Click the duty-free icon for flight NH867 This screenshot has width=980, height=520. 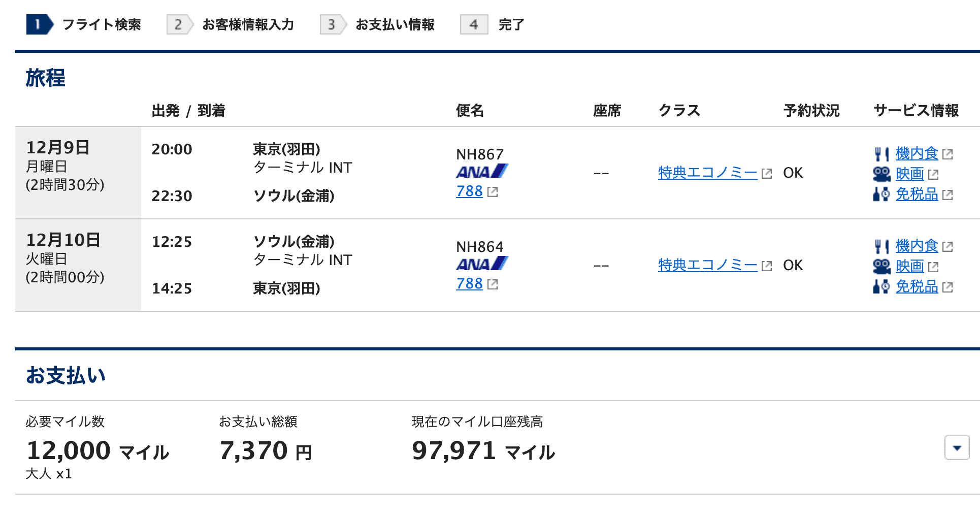point(881,194)
